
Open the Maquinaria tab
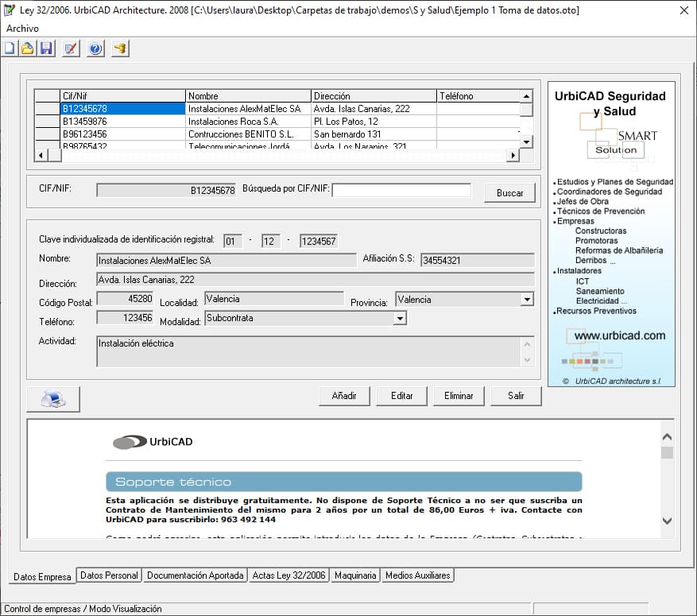coord(355,575)
